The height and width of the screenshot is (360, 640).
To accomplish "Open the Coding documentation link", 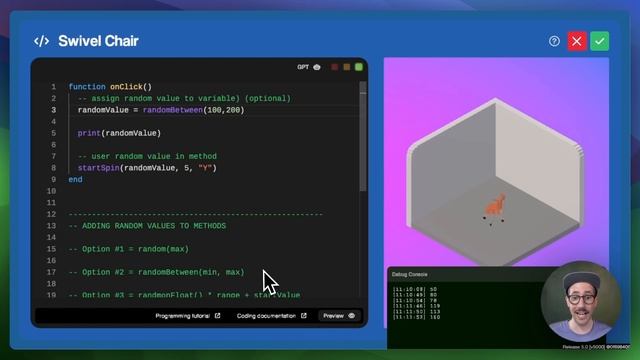I will 271,316.
